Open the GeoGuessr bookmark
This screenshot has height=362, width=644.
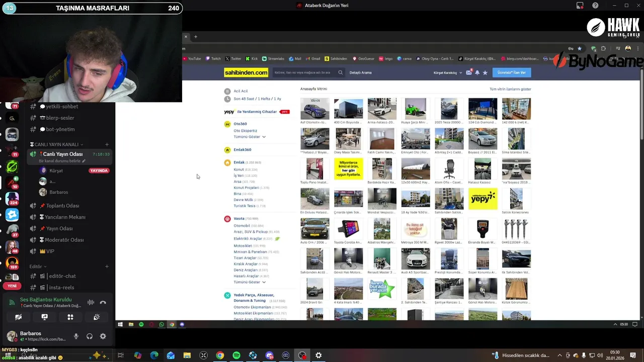click(x=363, y=58)
